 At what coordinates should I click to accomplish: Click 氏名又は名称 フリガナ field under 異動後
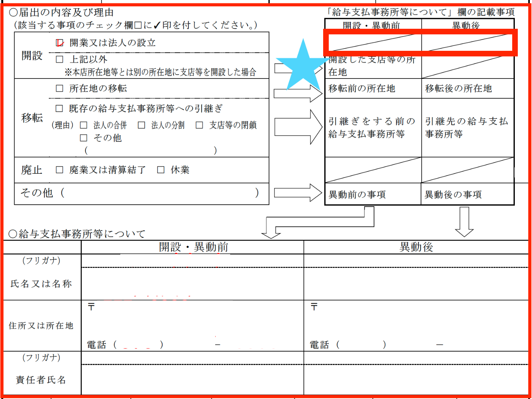[x=415, y=261]
